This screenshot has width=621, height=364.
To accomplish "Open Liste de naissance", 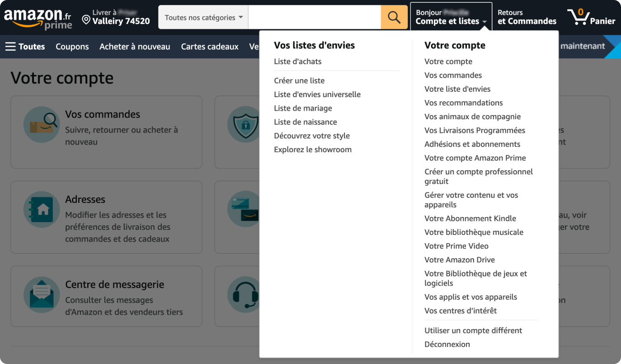I will (x=306, y=122).
